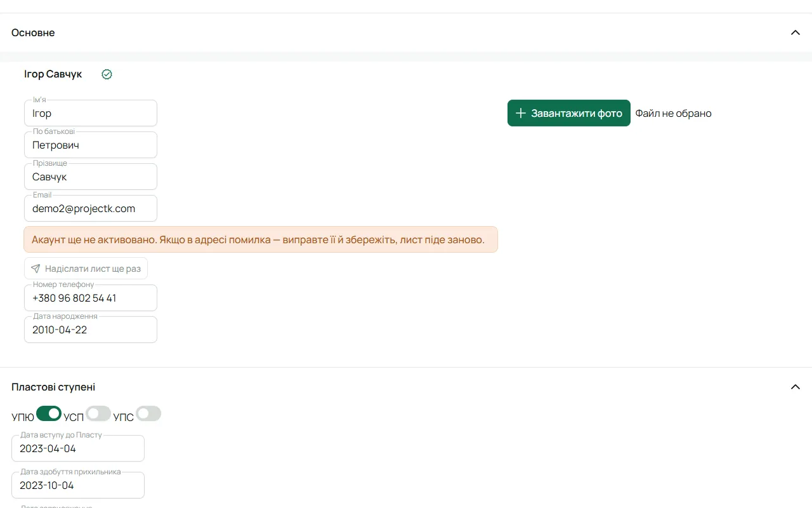Collapse the Пластові ступені section chevron
The height and width of the screenshot is (508, 812).
pyautogui.click(x=796, y=387)
